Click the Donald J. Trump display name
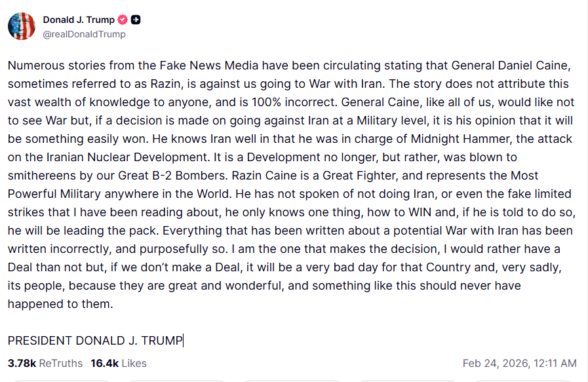 point(79,20)
